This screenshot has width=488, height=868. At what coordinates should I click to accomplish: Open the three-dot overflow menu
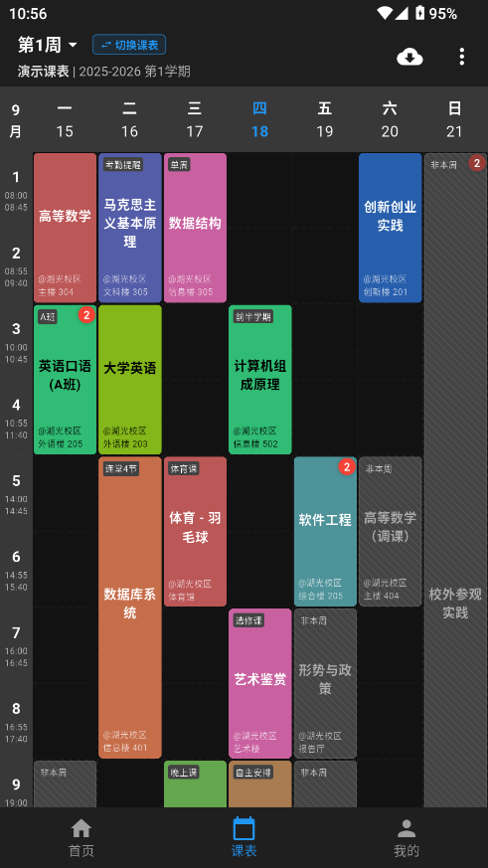pos(461,57)
